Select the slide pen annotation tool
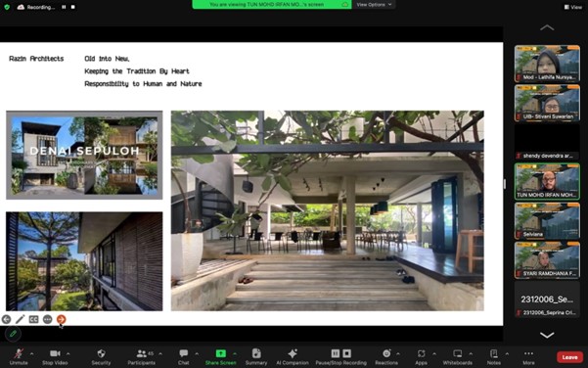 click(21, 319)
